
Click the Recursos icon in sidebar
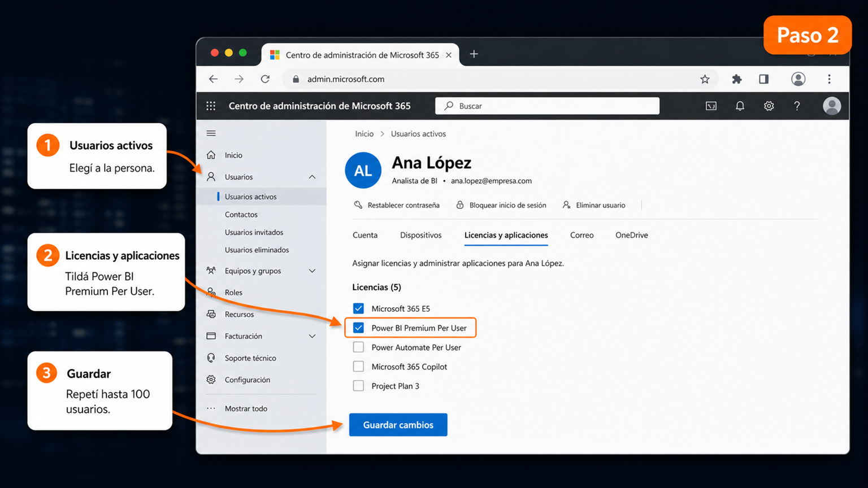[211, 314]
